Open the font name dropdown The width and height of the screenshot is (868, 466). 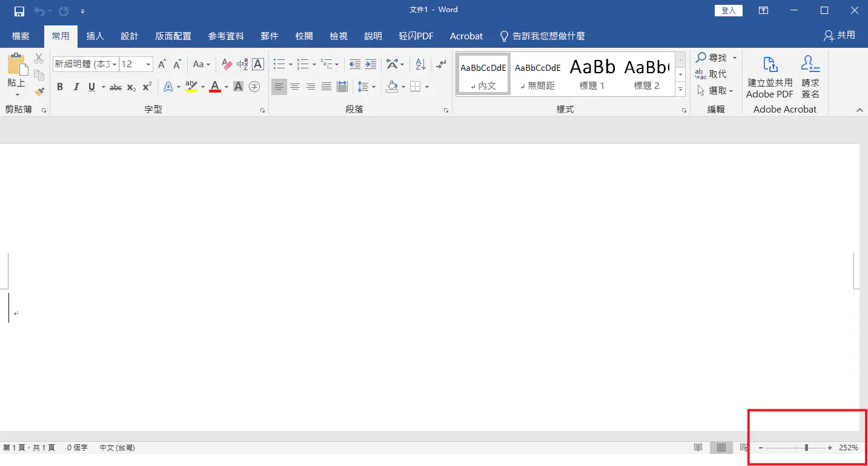(114, 64)
